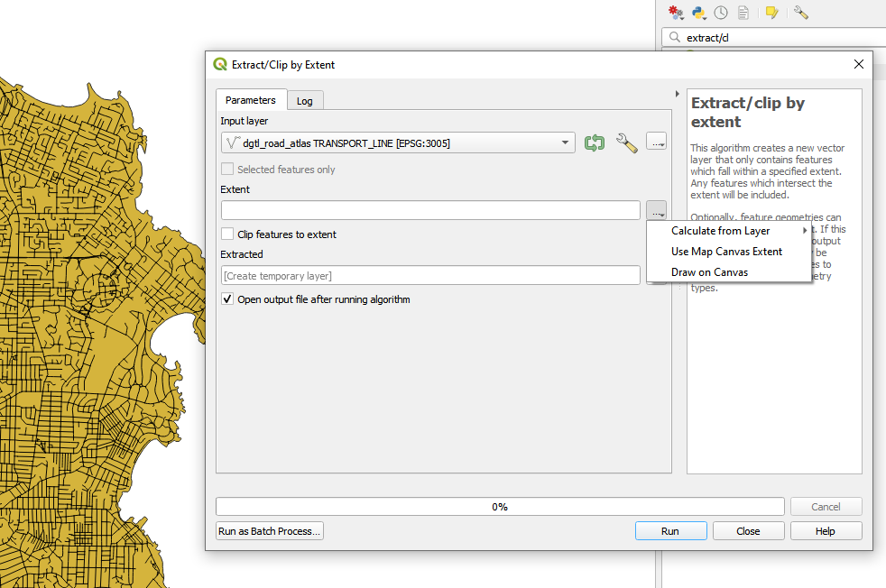Click the Input layer label

pos(245,121)
